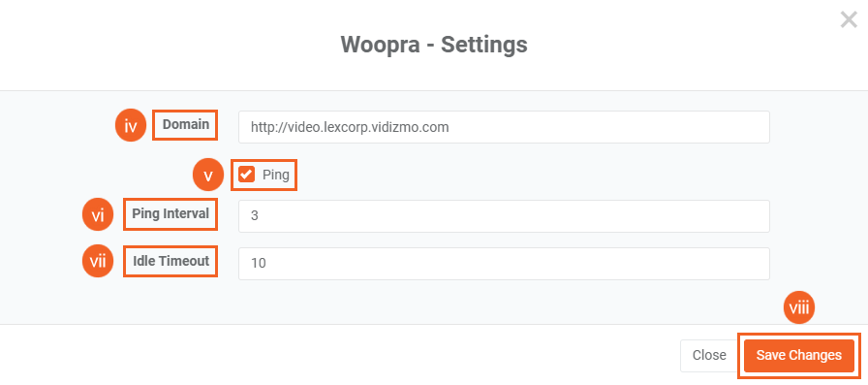Click the Idle Timeout label

click(x=171, y=261)
